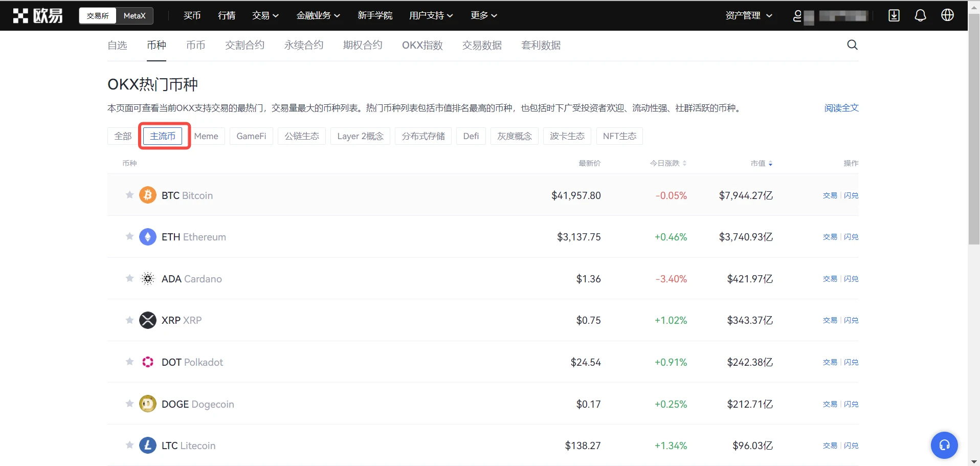980x466 pixels.
Task: Open customer support via the headset icon
Action: click(x=944, y=445)
